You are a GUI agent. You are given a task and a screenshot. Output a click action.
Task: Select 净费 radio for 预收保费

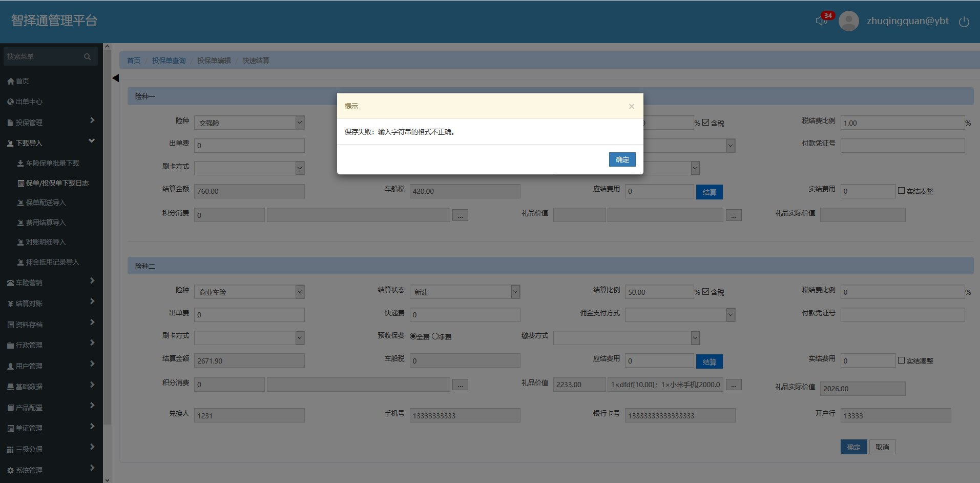coord(435,336)
